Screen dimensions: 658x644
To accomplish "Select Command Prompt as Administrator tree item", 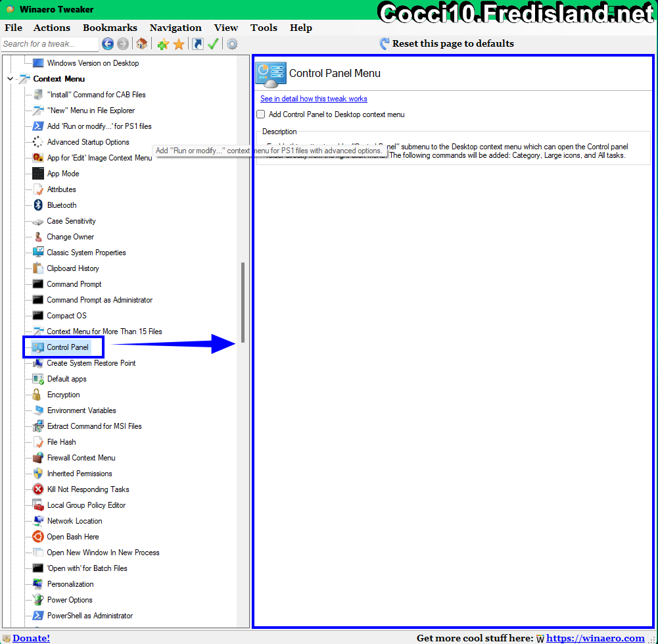I will coord(99,300).
